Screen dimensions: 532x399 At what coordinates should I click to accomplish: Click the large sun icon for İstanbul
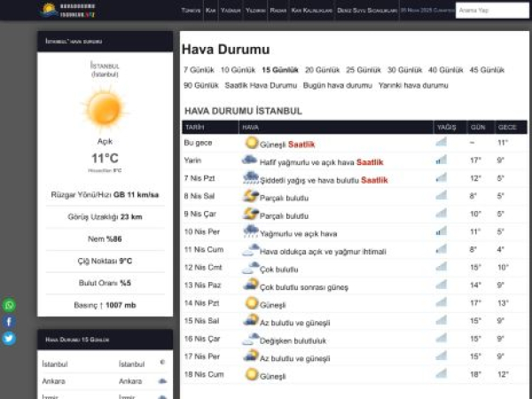tap(105, 109)
